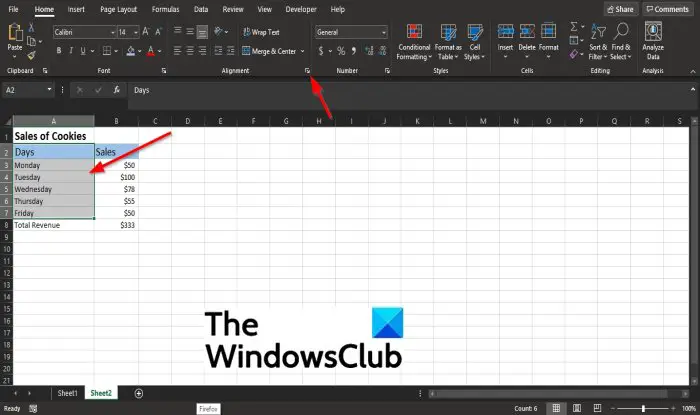Screen dimensions: 700x415
Task: Open Alignment settings dialog launcher
Action: tap(307, 71)
